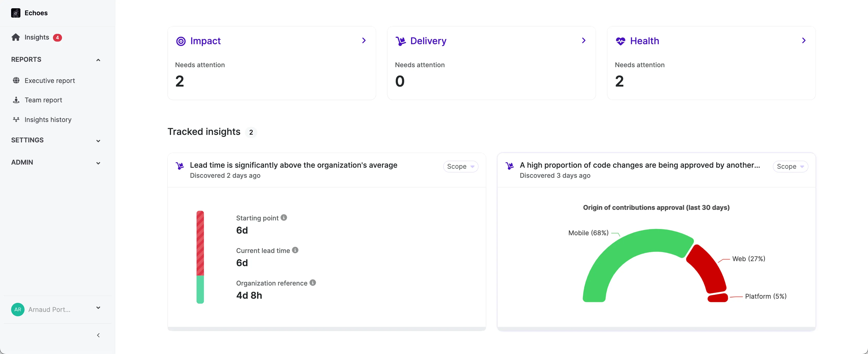
Task: Click the Executive report globe icon
Action: click(16, 80)
